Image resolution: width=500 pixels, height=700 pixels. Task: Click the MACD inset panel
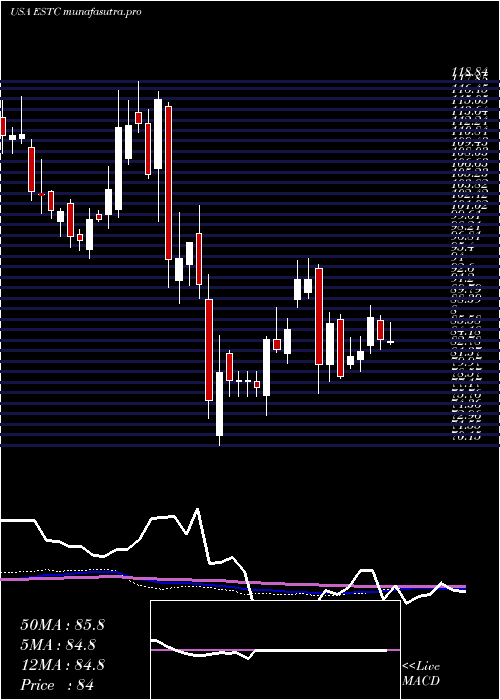(x=275, y=650)
